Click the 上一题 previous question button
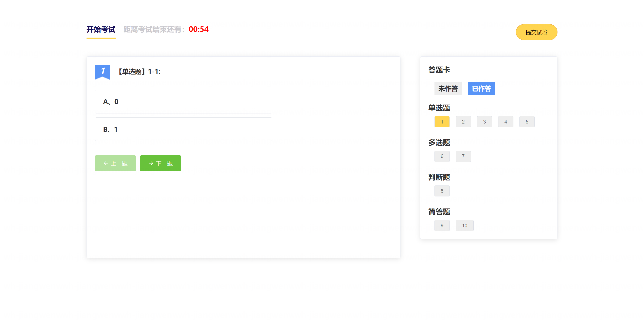This screenshot has height=328, width=644. point(115,163)
